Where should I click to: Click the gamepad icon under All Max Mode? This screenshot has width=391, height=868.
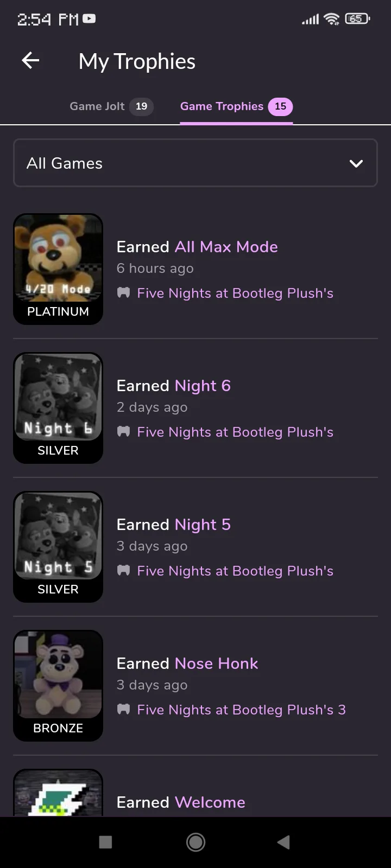pyautogui.click(x=124, y=293)
